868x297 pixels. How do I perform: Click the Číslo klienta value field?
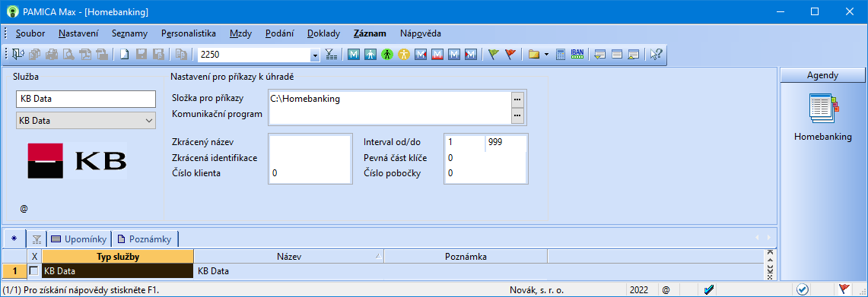pos(310,173)
